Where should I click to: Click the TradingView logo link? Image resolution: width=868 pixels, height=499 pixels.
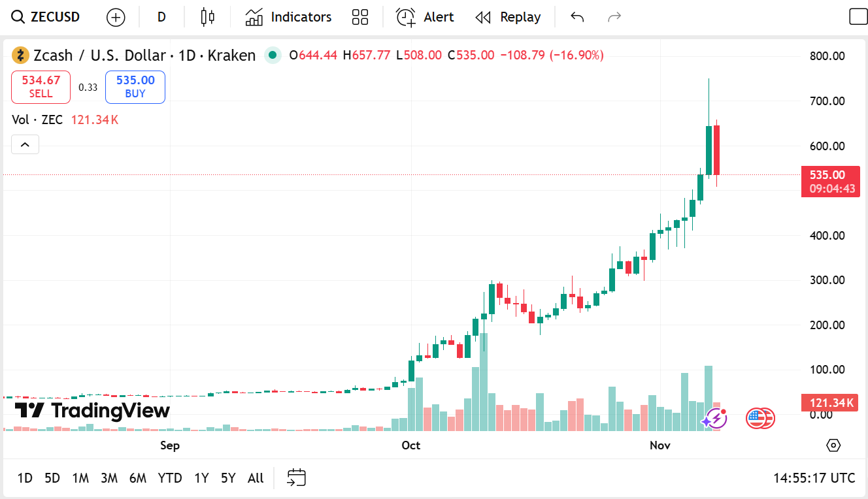coord(92,410)
